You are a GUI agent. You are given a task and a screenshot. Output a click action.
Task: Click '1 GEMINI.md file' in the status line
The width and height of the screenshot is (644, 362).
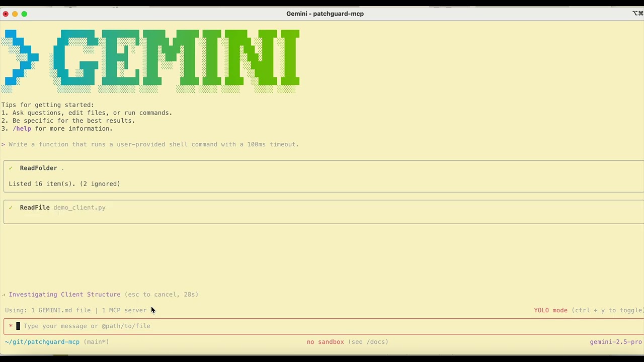click(61, 310)
